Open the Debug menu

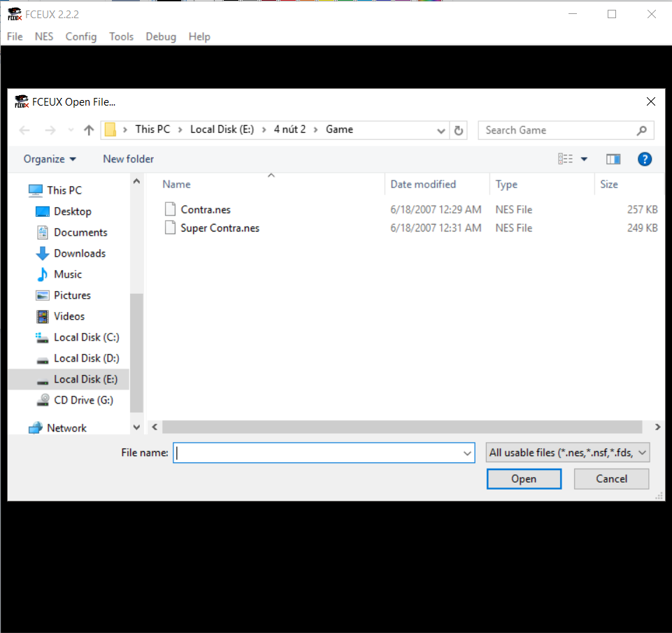161,36
